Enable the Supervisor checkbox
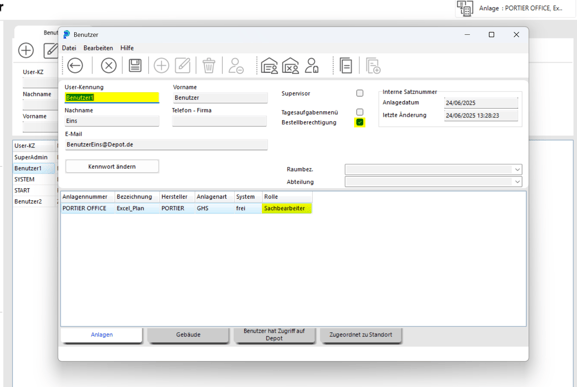This screenshot has height=387, width=577. tap(360, 93)
